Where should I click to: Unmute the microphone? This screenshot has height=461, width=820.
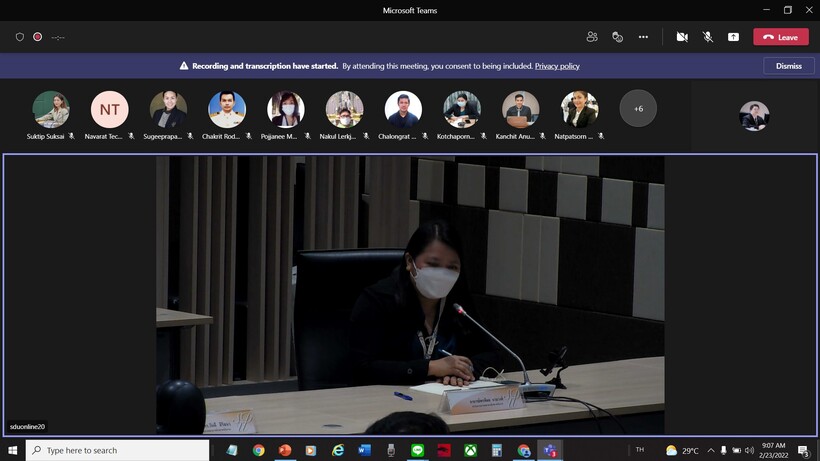[708, 37]
